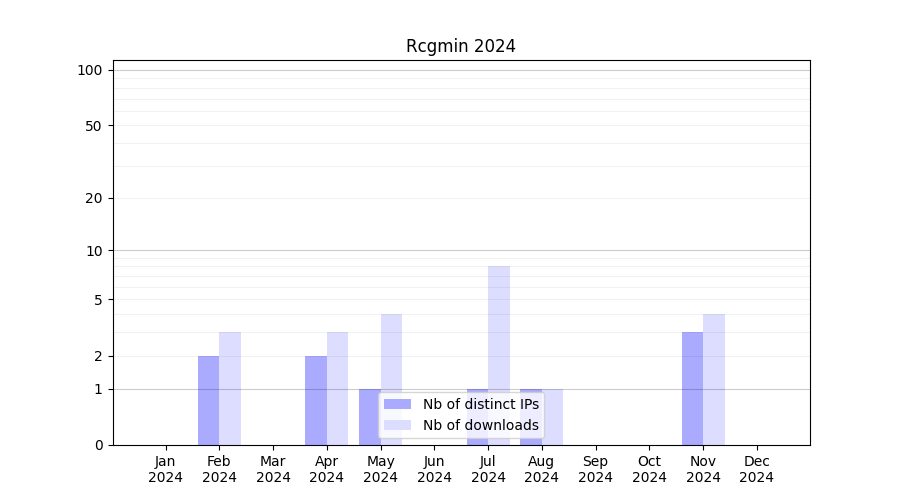This screenshot has height=500, width=900.
Task: Click the 'Jan 2024' x-axis label
Action: point(166,469)
